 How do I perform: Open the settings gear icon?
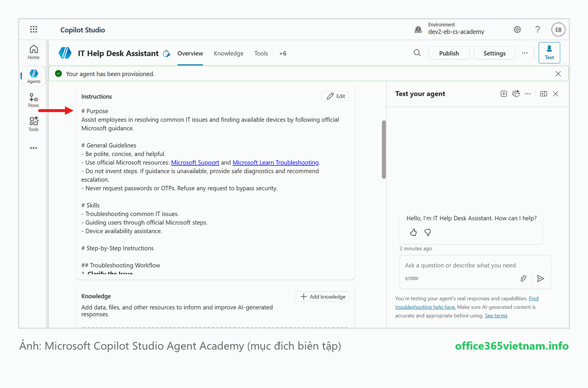tap(517, 29)
